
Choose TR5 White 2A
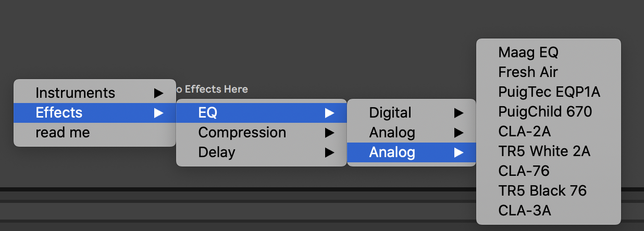544,151
